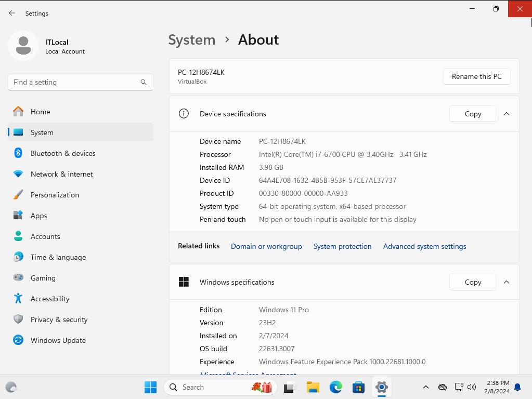Go to Bluetooth & devices settings
This screenshot has width=532, height=399.
pos(81,153)
